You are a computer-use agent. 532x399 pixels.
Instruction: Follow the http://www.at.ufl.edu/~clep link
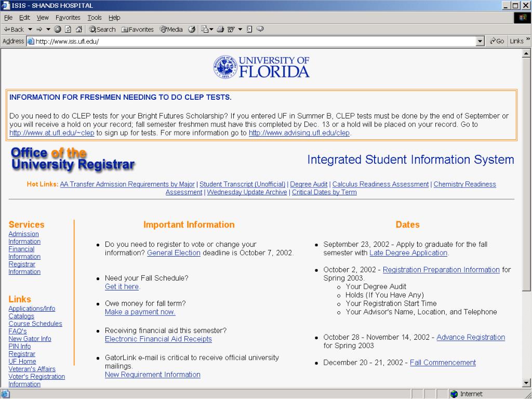51,133
